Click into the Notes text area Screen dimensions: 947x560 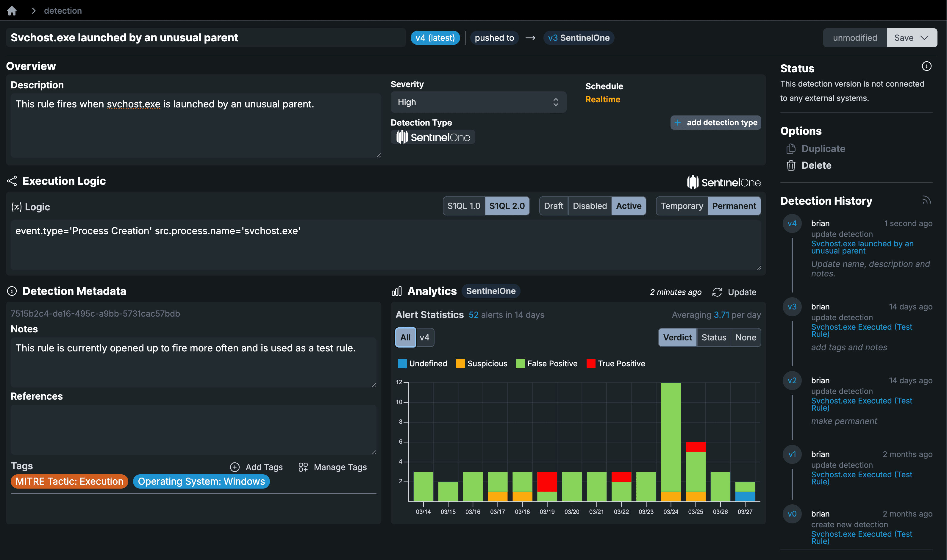[194, 362]
